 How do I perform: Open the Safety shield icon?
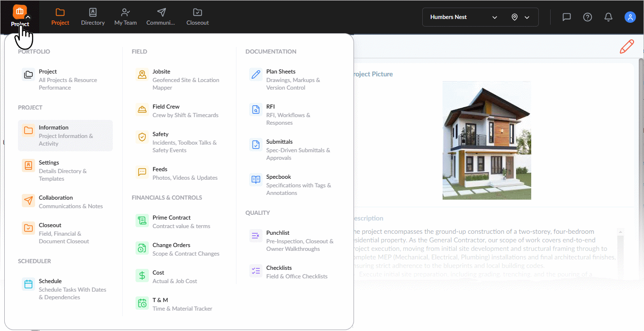click(x=142, y=137)
